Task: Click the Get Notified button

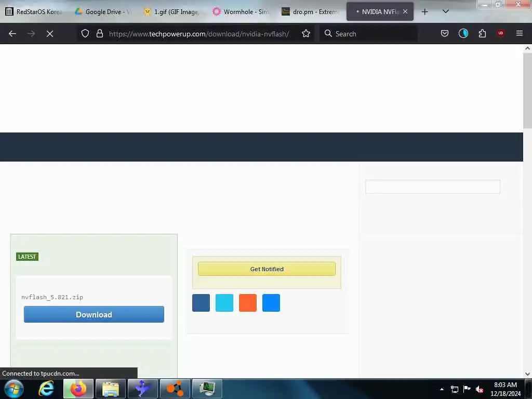Action: pyautogui.click(x=267, y=269)
